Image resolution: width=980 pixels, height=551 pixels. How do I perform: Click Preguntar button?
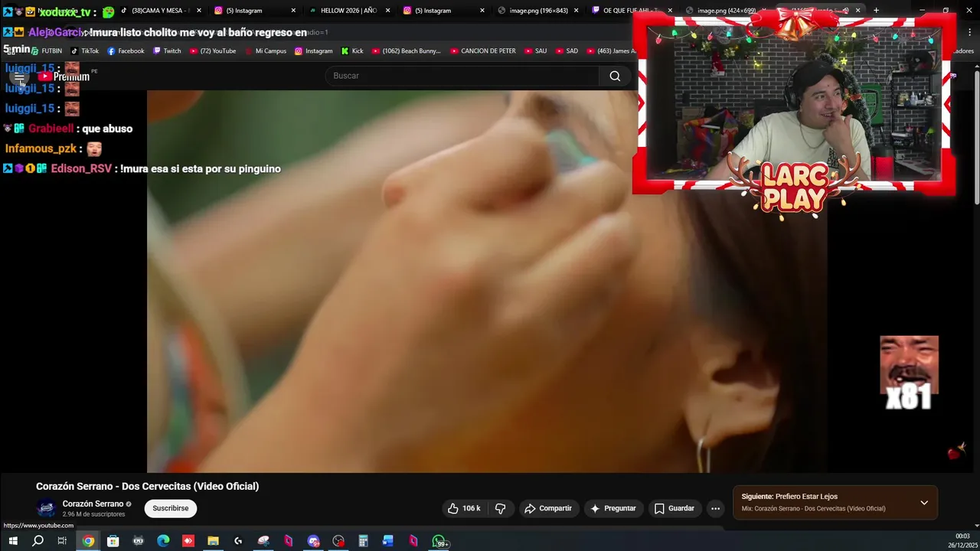point(613,508)
